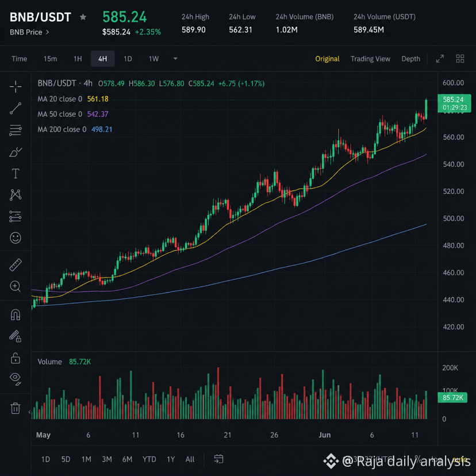Open the horizontal lines Fib tool
476x476 pixels.
click(16, 130)
